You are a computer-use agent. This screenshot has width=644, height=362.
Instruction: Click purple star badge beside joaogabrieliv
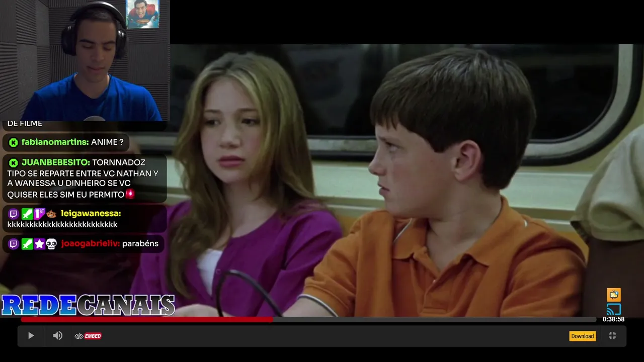tap(39, 244)
